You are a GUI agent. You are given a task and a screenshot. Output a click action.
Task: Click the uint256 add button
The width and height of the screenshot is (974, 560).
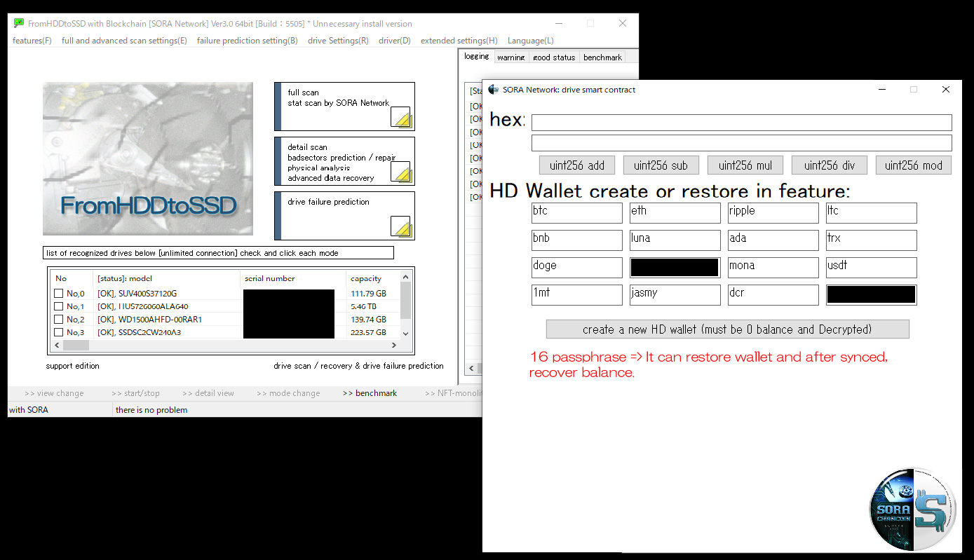(x=577, y=165)
